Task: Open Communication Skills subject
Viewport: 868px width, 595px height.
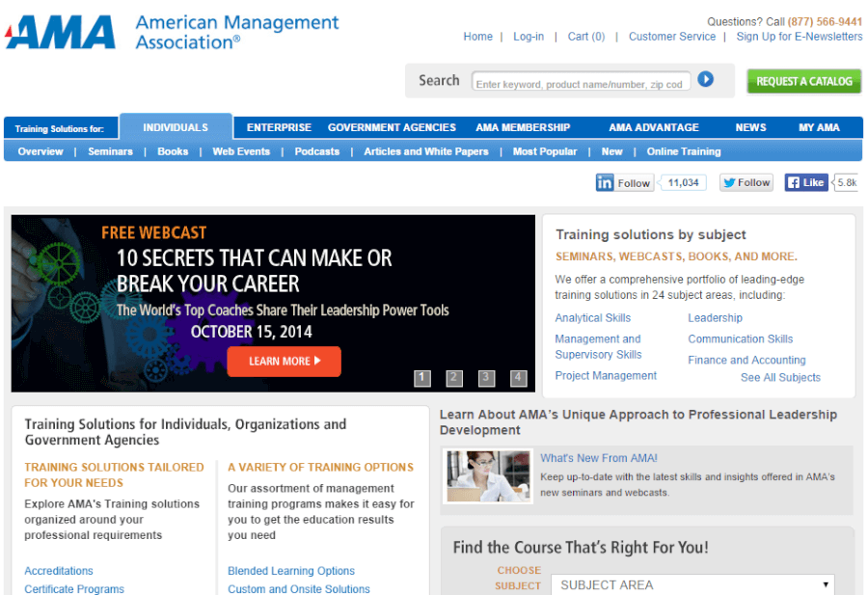Action: (740, 338)
